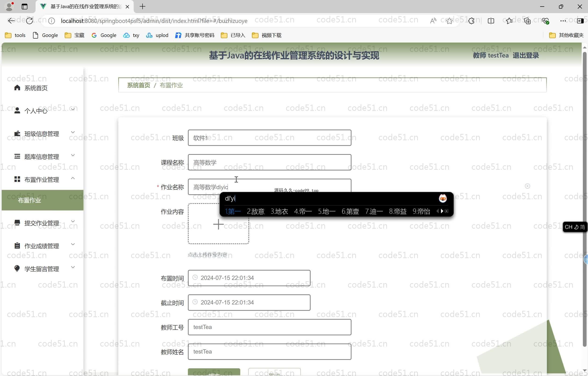Collapse 布置作业管理 sidebar menu
The width and height of the screenshot is (588, 376).
coord(43,180)
